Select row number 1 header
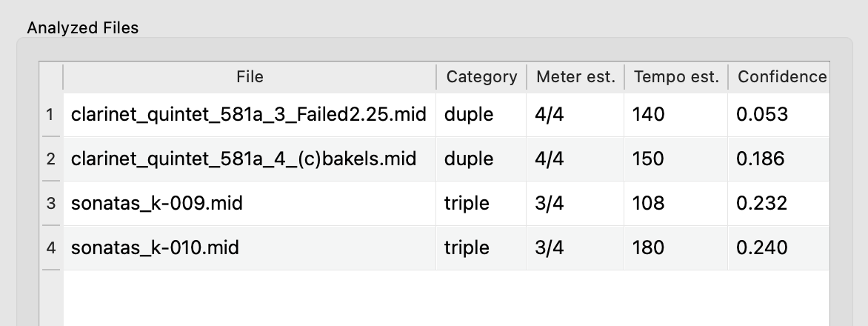Viewport: 868px width, 326px height. pos(50,115)
